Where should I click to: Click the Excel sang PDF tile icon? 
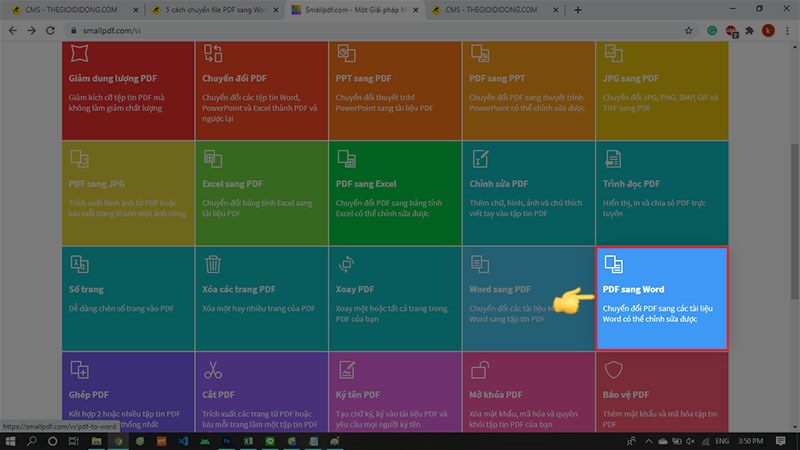click(x=213, y=159)
